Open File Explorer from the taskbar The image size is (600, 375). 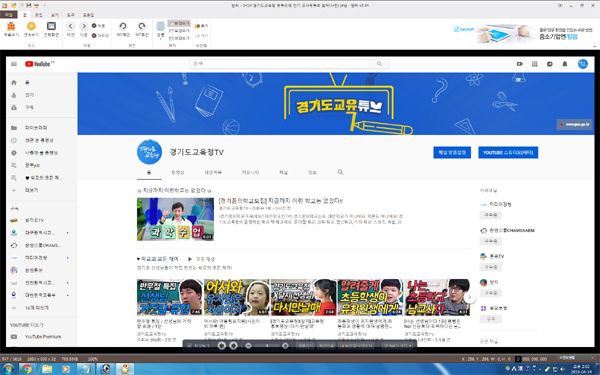tap(47, 369)
